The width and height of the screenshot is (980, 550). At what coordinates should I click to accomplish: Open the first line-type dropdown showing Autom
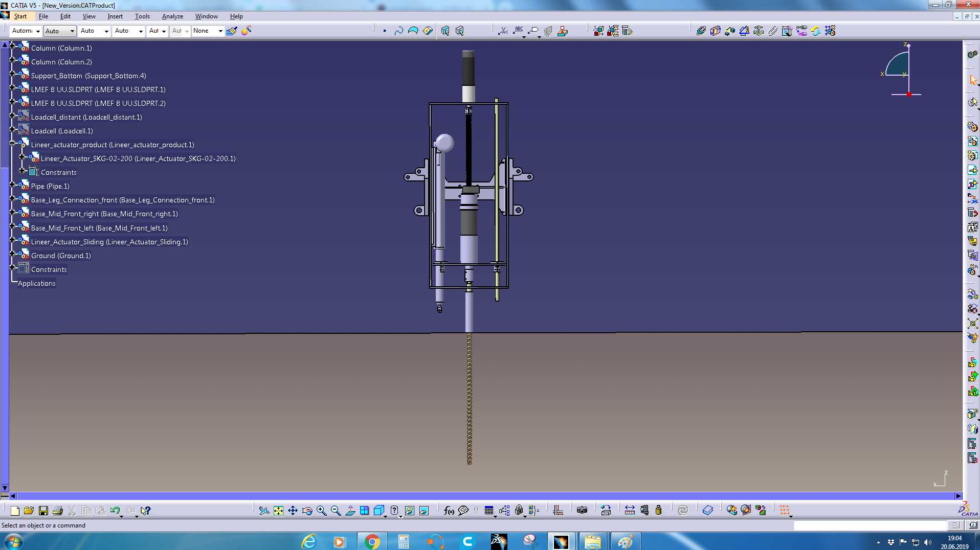click(x=25, y=31)
